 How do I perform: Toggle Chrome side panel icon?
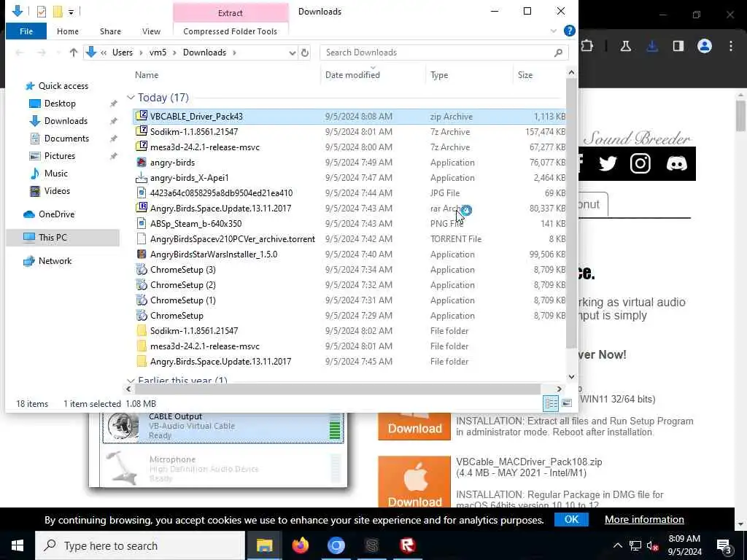pos(678,46)
